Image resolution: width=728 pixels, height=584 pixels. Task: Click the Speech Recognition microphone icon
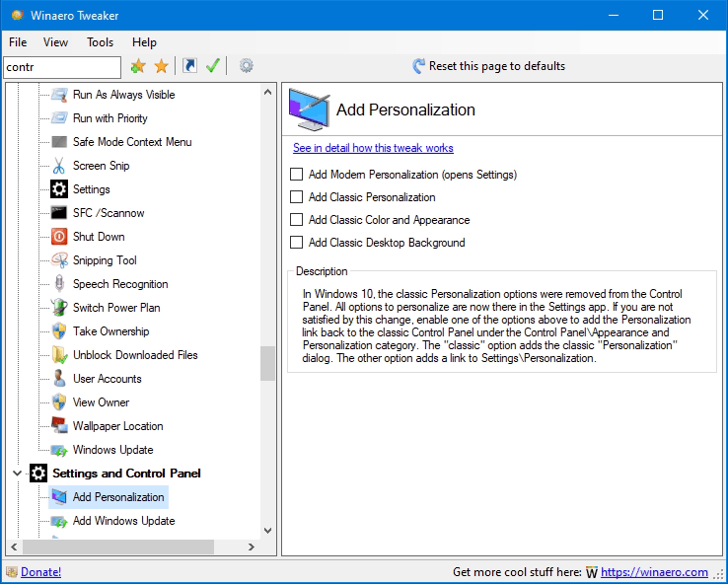(x=59, y=284)
